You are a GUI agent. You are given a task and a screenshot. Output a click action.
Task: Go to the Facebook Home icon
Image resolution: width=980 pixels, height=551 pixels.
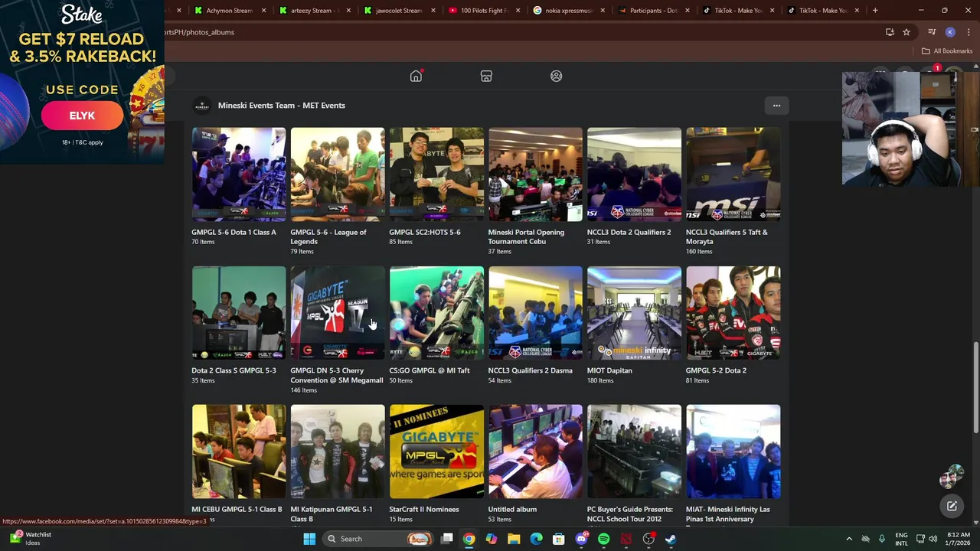click(x=416, y=76)
